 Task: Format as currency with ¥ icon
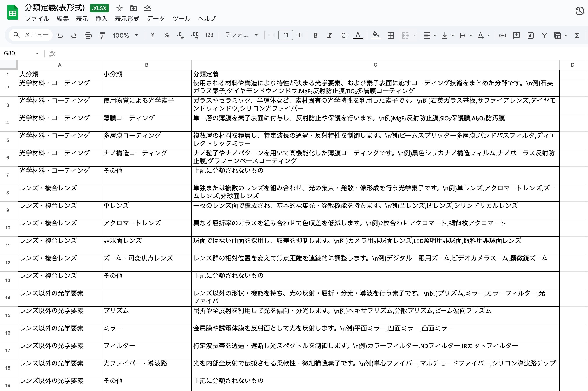[153, 35]
